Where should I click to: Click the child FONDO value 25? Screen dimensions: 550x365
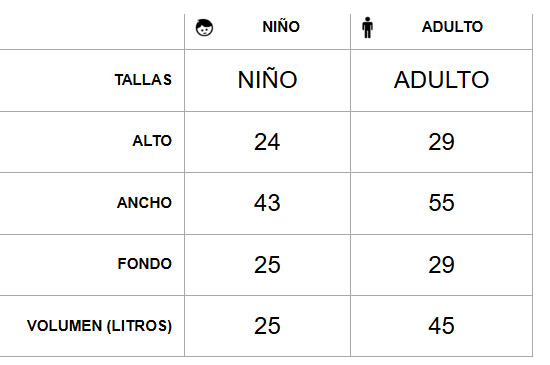pyautogui.click(x=267, y=265)
